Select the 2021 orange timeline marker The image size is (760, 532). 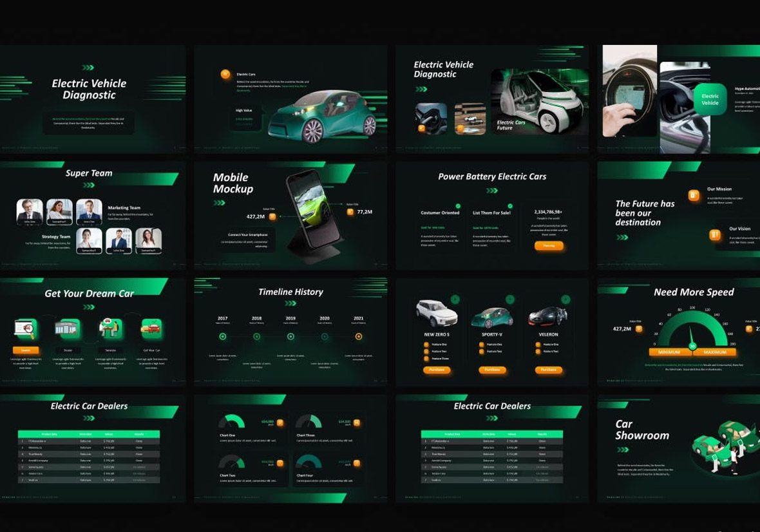[359, 336]
